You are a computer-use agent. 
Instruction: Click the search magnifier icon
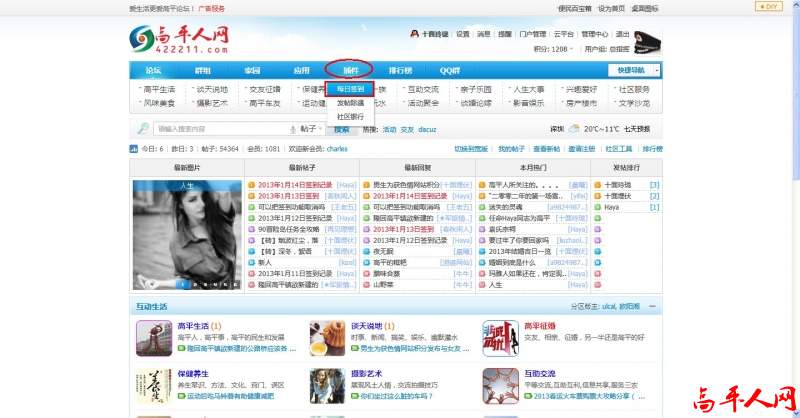(143, 129)
